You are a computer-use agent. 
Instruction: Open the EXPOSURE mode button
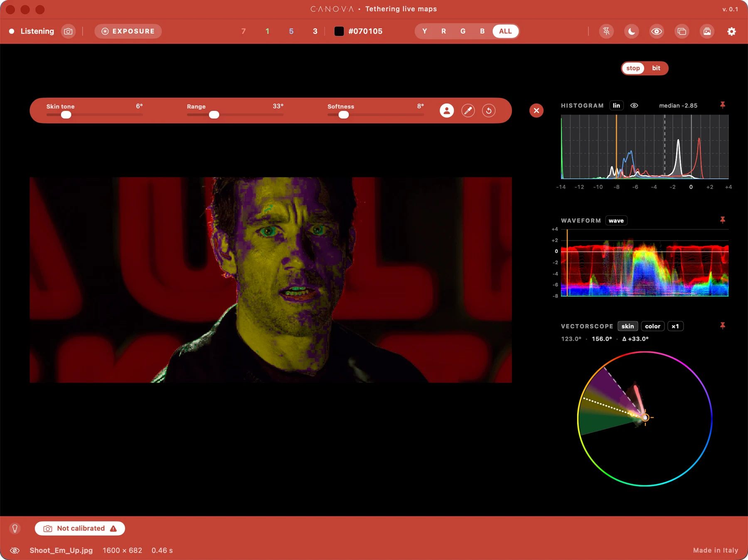128,31
